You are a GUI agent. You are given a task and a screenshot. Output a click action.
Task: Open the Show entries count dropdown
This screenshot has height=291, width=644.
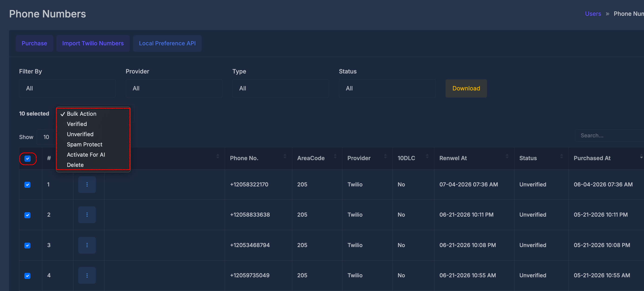[x=46, y=137]
